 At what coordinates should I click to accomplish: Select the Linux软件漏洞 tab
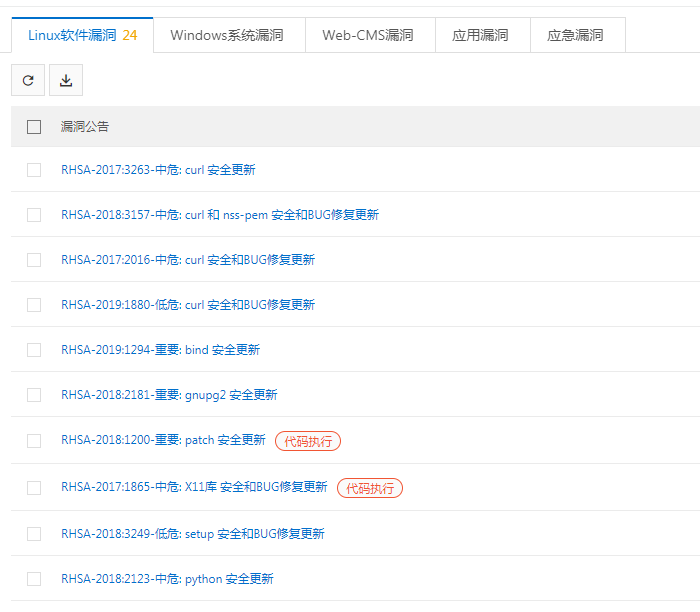click(82, 35)
